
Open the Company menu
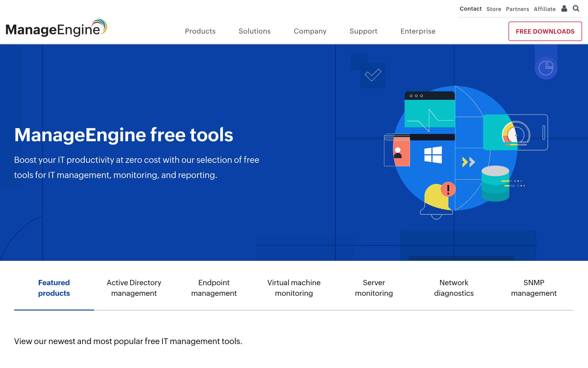[x=310, y=31]
